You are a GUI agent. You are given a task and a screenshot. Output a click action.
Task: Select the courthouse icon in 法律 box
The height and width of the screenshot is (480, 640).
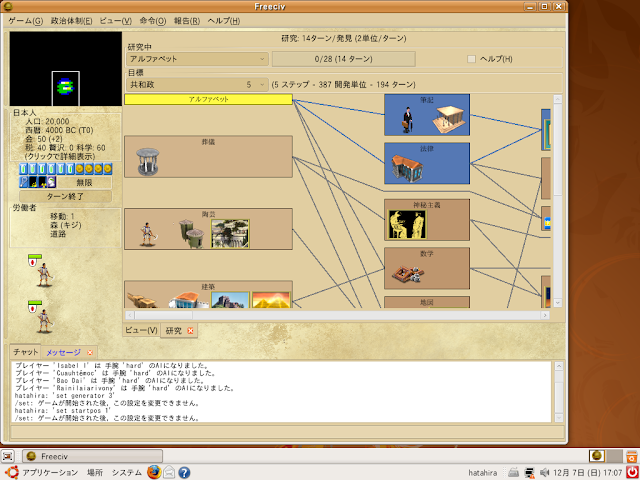[407, 168]
